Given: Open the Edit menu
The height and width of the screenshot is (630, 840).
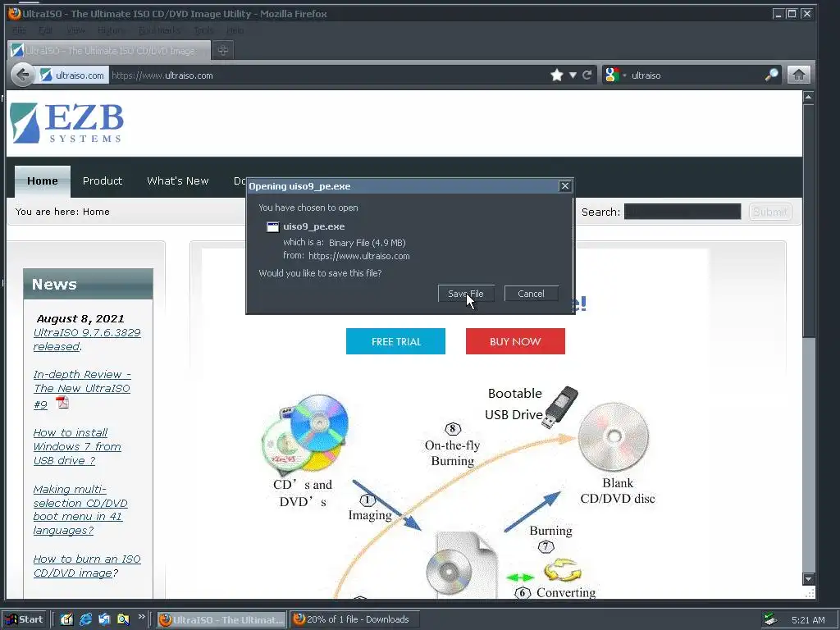Looking at the screenshot, I should tap(46, 30).
